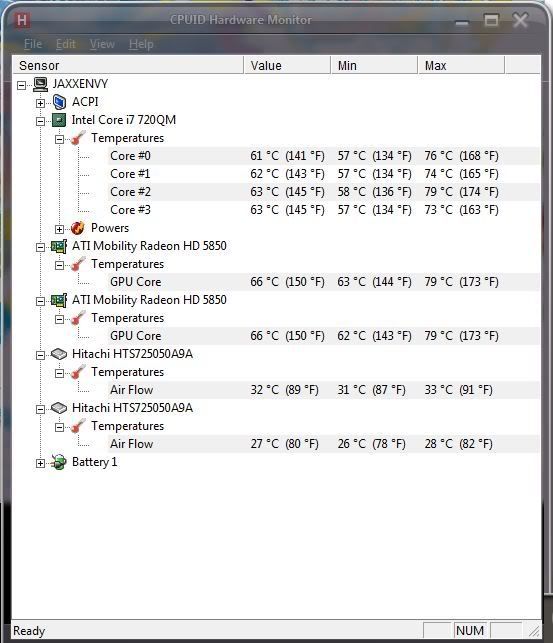Click thermometer icon under first Hitachi drive
The height and width of the screenshot is (643, 553).
(x=78, y=372)
